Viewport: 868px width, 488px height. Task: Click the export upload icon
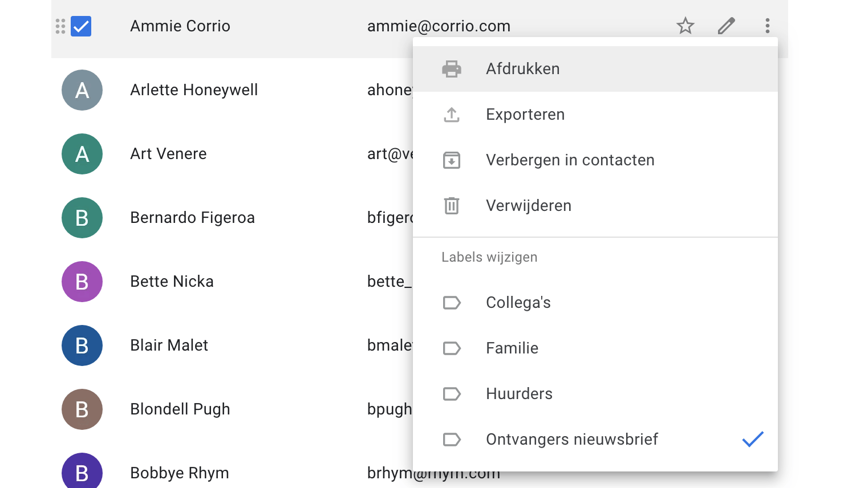[451, 115]
